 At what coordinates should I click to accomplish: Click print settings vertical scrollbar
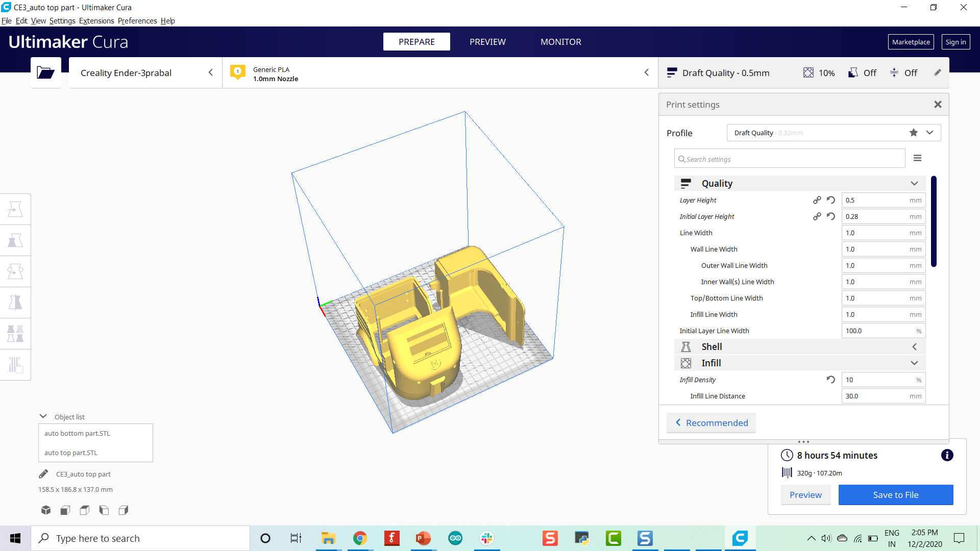934,221
